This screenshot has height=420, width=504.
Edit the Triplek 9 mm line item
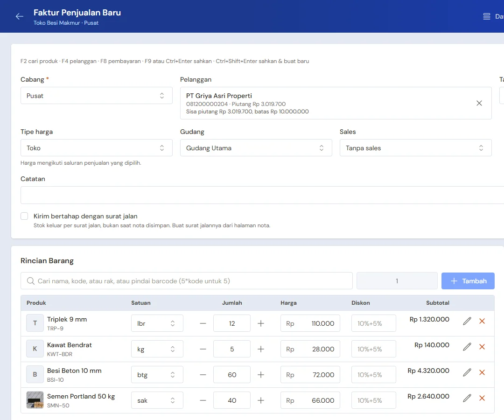pos(467,321)
